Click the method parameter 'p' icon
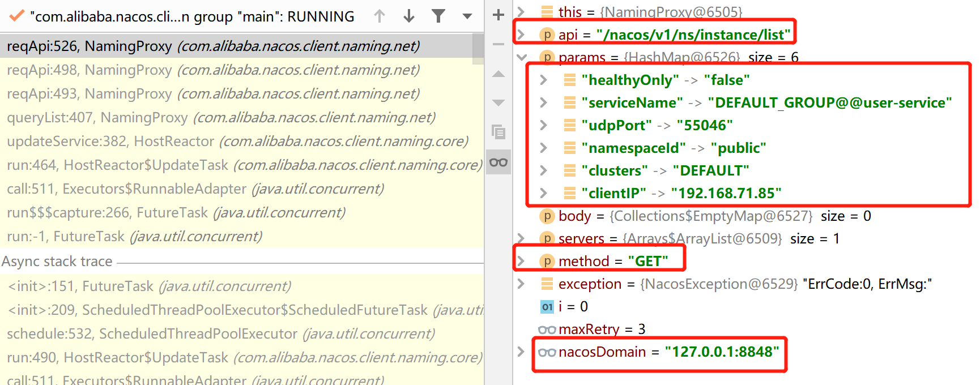The height and width of the screenshot is (385, 980). [547, 261]
